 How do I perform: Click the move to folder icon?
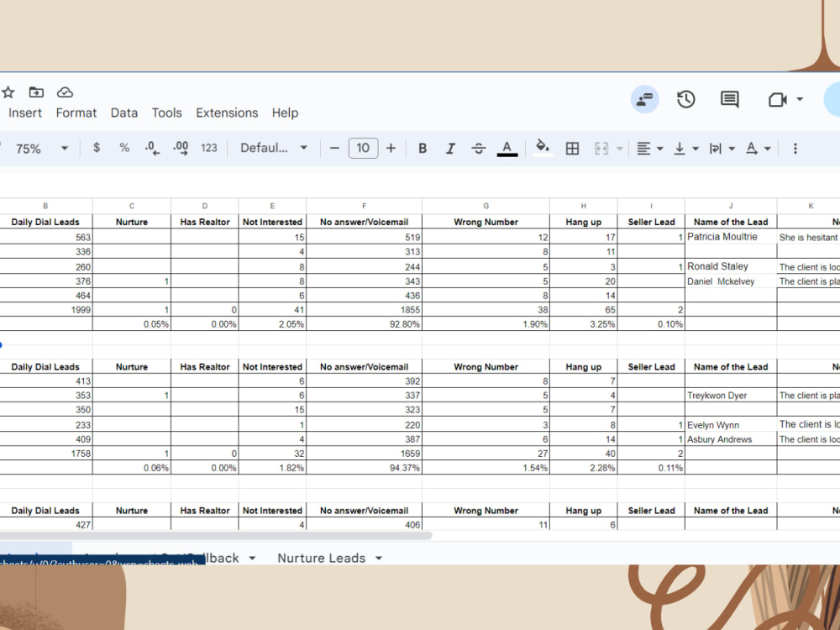pyautogui.click(x=36, y=92)
